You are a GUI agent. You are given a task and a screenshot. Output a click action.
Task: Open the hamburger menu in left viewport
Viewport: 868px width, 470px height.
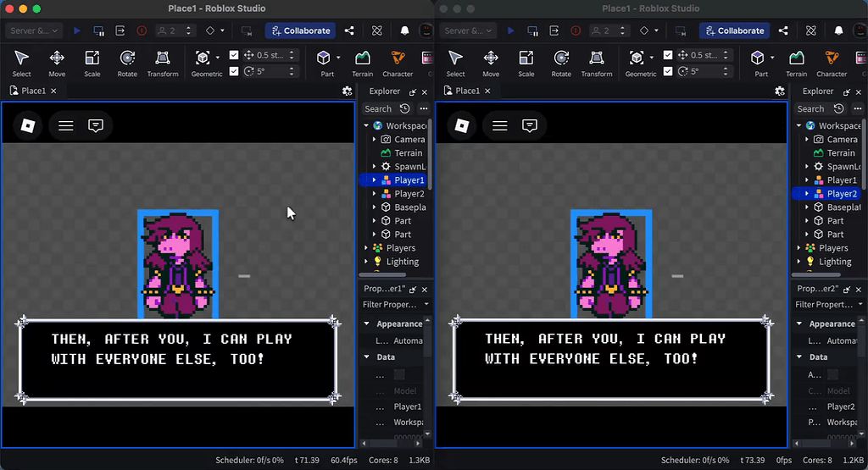click(x=66, y=126)
